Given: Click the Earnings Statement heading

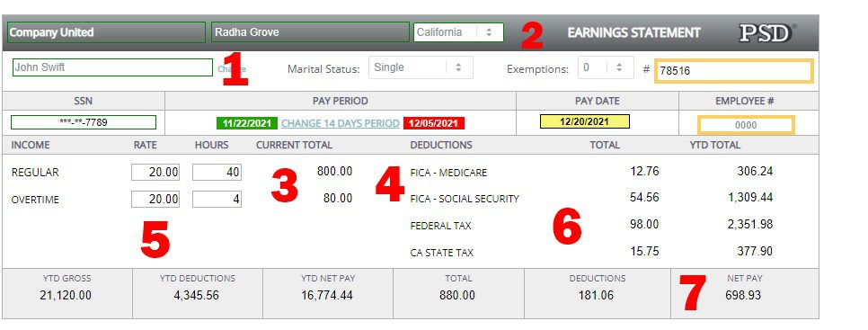Looking at the screenshot, I should click(633, 33).
